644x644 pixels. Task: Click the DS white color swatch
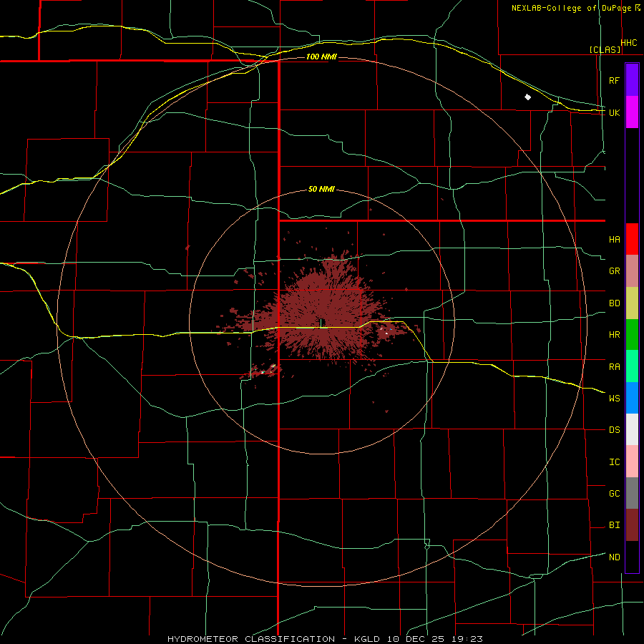click(x=632, y=429)
